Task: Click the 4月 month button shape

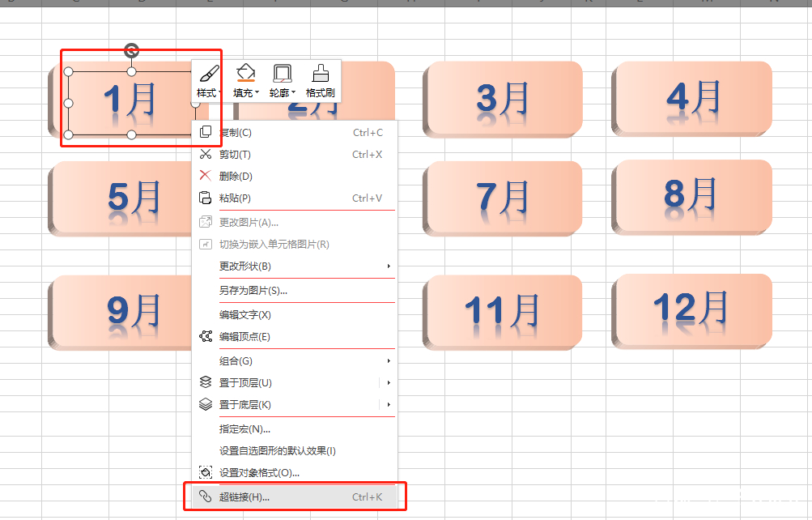Action: pos(692,98)
